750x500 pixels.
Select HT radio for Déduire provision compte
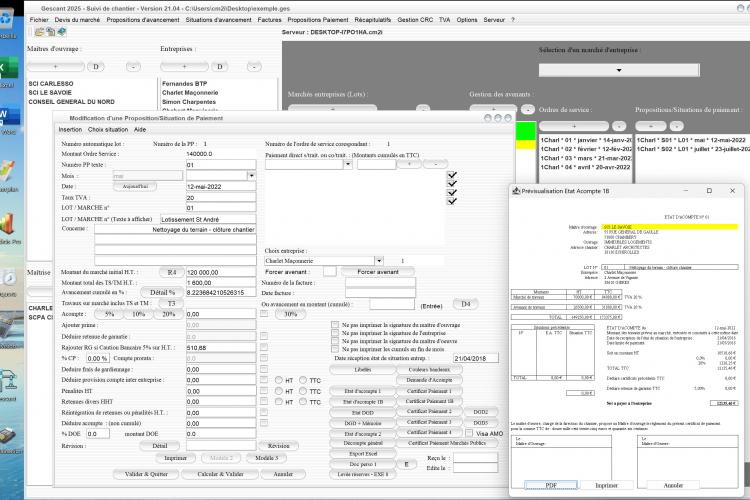click(278, 380)
